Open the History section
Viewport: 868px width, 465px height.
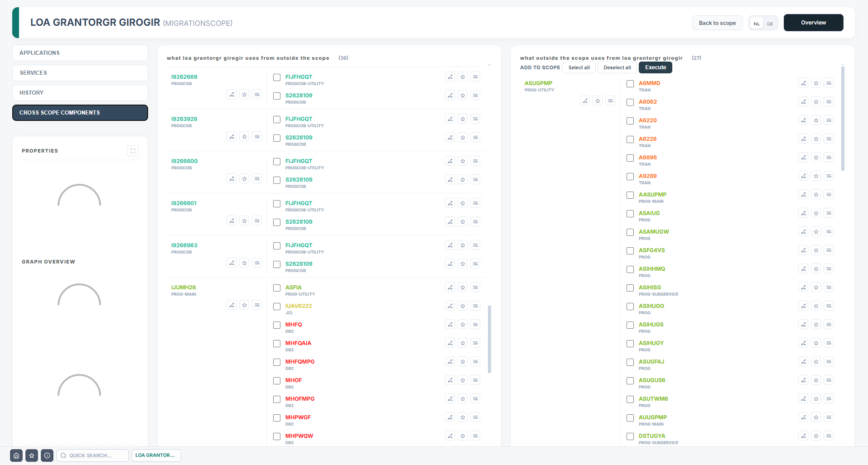(80, 93)
